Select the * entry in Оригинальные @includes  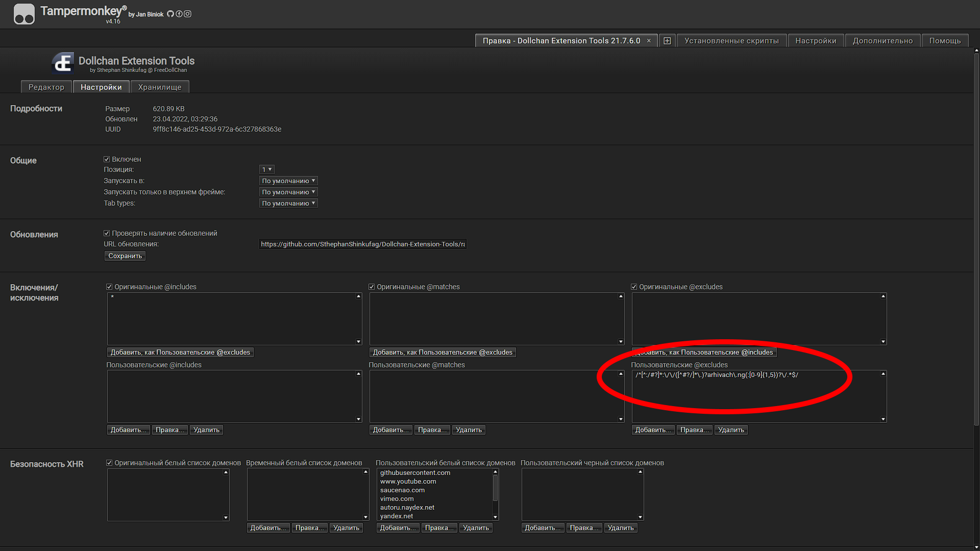coord(112,297)
